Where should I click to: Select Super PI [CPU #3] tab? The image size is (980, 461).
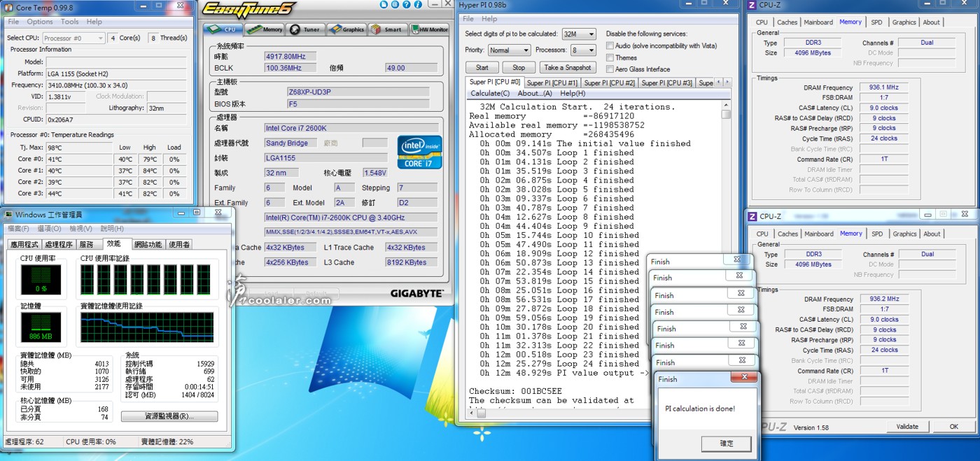(x=667, y=83)
